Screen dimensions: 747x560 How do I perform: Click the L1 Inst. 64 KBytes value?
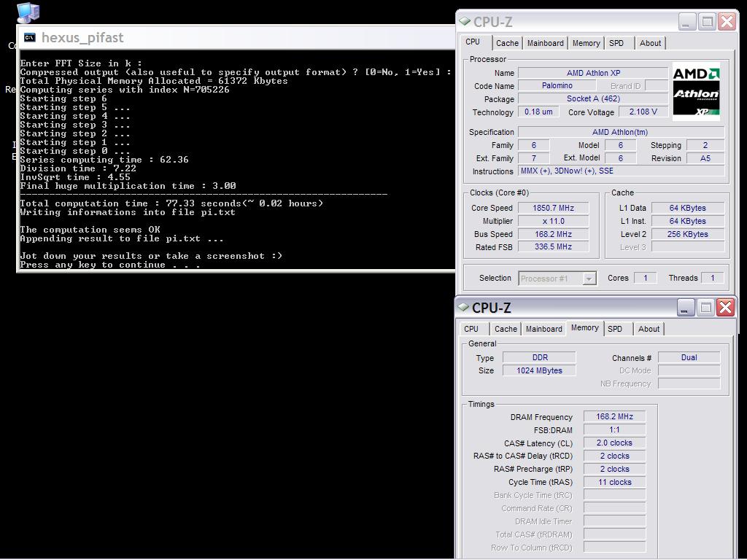687,221
